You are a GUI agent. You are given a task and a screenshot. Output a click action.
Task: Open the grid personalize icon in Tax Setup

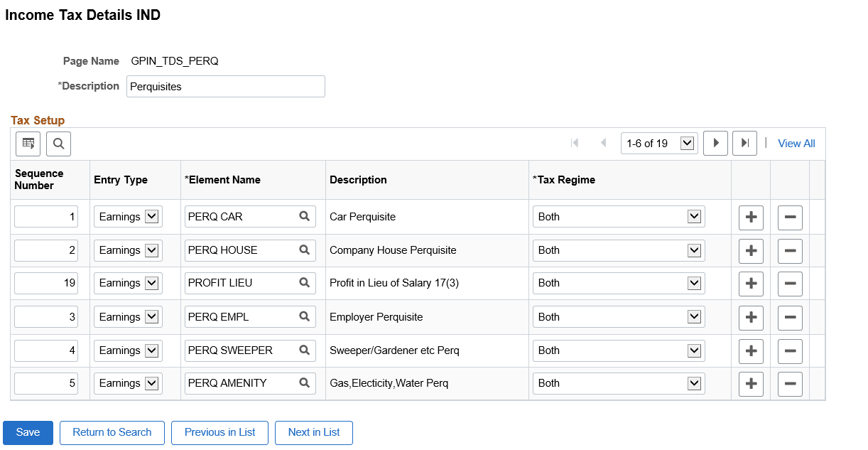tap(28, 144)
